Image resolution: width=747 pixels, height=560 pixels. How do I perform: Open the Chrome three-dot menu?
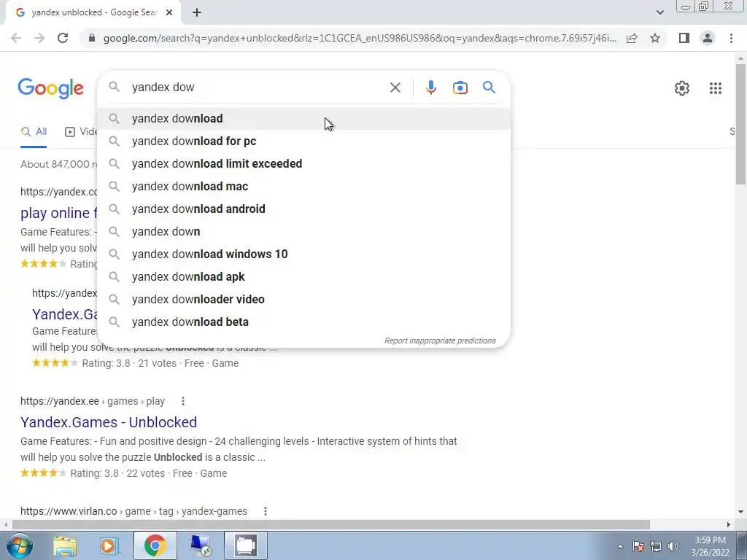(731, 38)
